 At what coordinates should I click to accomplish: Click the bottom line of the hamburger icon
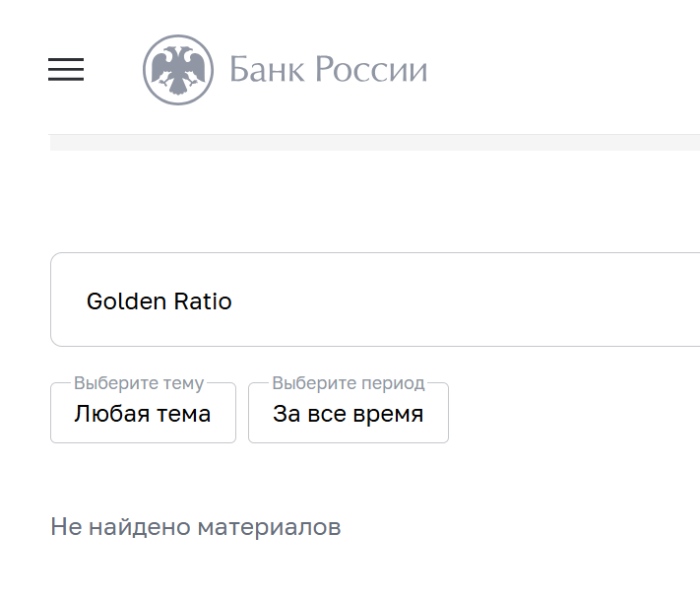[66, 80]
